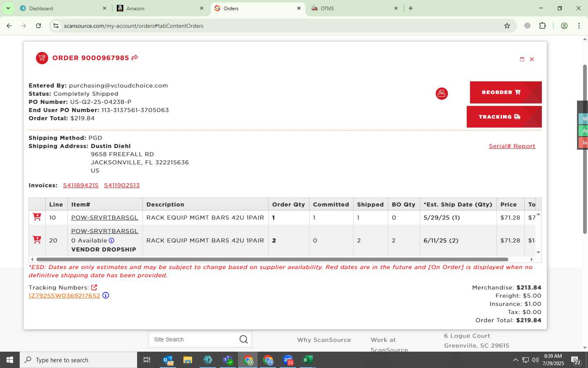Open tracking number 1Z79255W0369217652
The height and width of the screenshot is (368, 588).
point(64,296)
